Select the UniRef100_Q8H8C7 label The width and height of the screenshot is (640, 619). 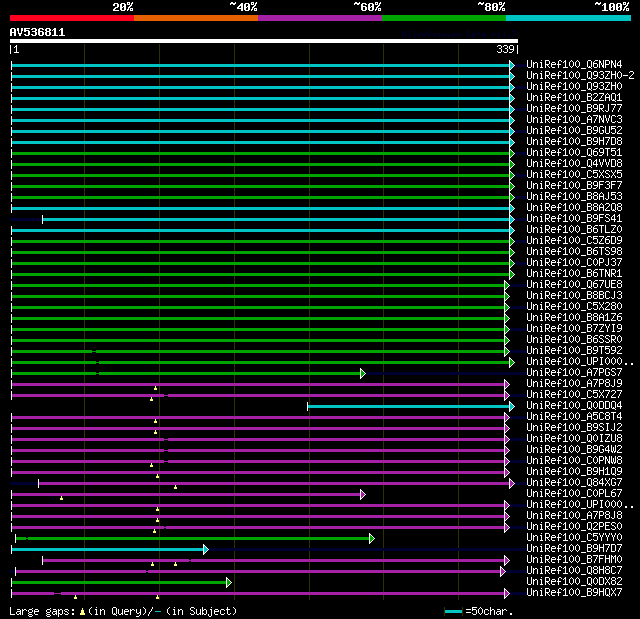pyautogui.click(x=574, y=571)
